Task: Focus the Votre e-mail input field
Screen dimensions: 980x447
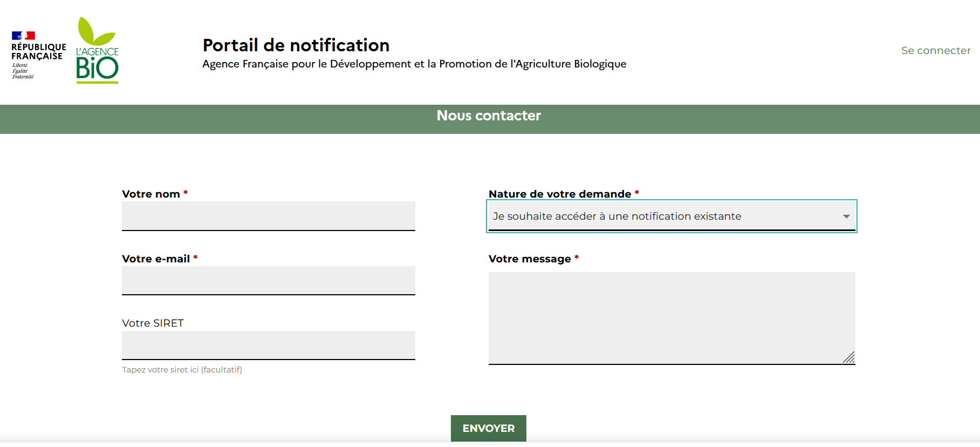Action: point(269,281)
